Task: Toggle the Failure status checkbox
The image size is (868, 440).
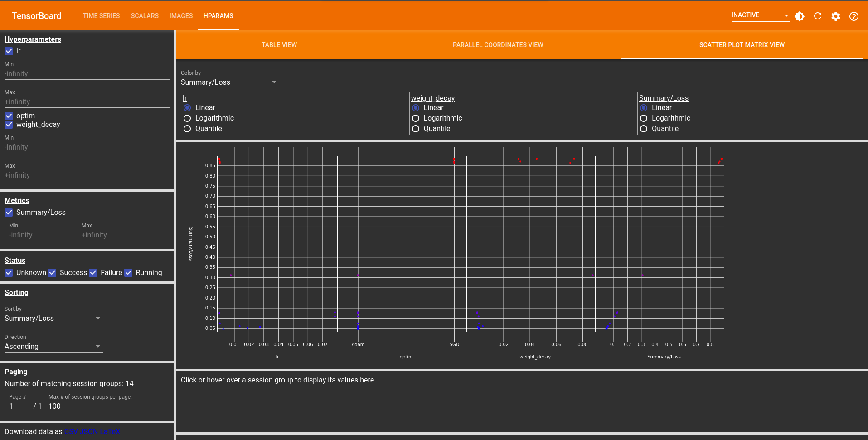Action: point(93,273)
